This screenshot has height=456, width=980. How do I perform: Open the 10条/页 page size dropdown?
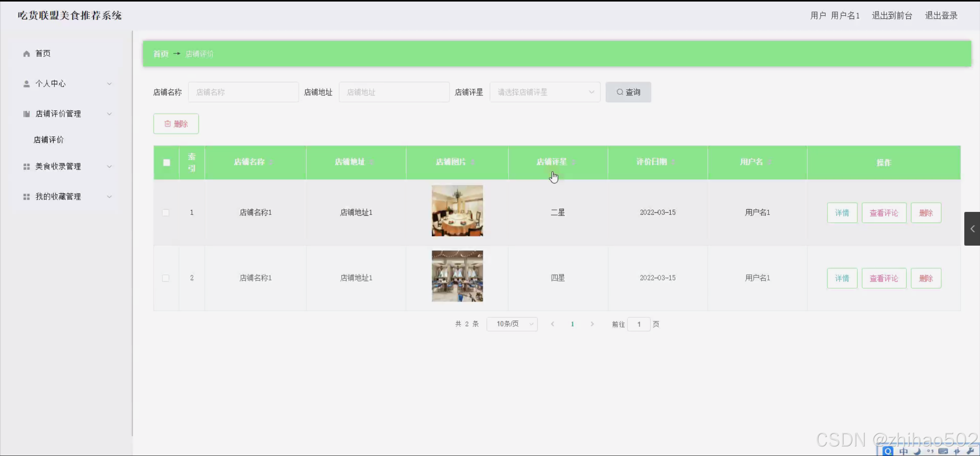pos(512,324)
